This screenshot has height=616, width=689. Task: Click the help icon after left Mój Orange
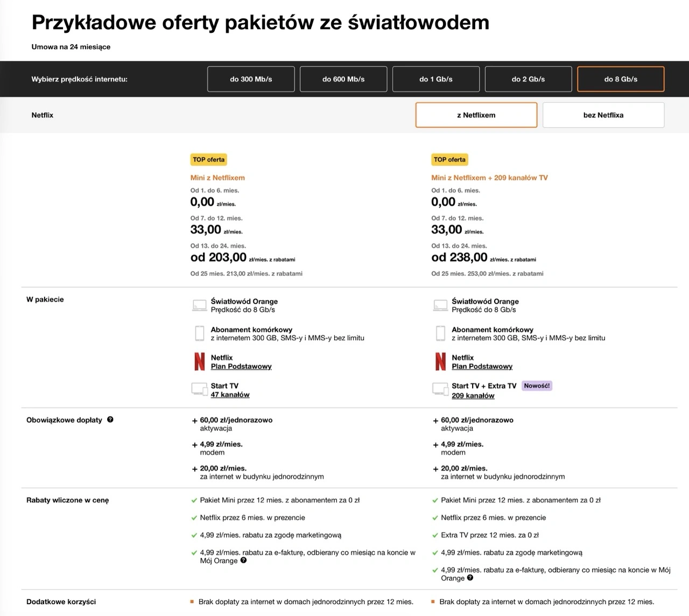pos(243,561)
